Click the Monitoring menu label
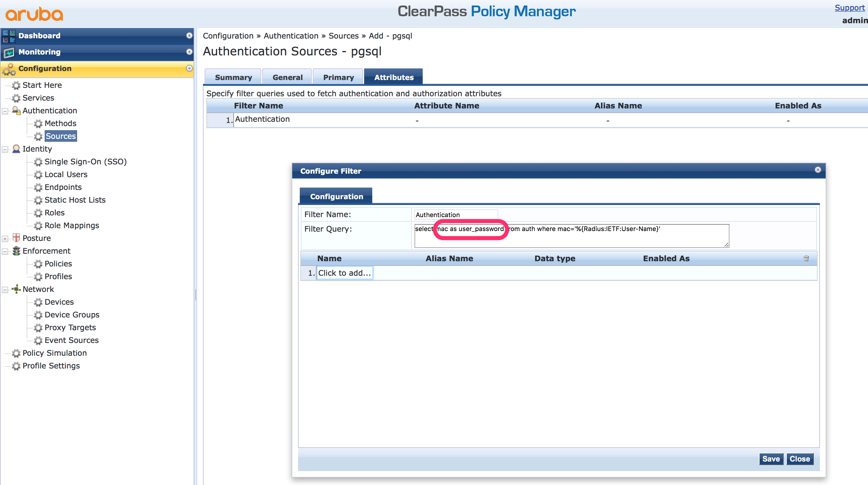 pyautogui.click(x=39, y=52)
